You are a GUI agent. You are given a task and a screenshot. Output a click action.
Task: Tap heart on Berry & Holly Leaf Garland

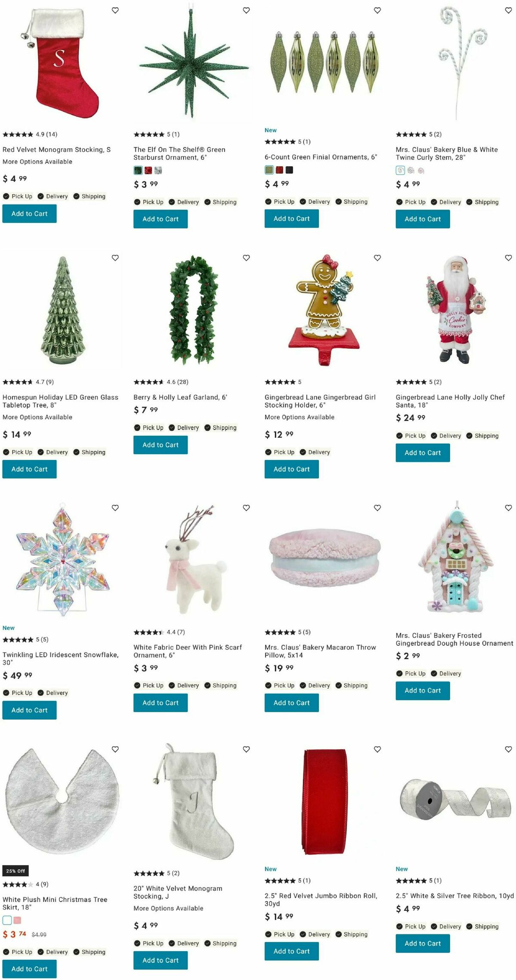[x=246, y=258]
